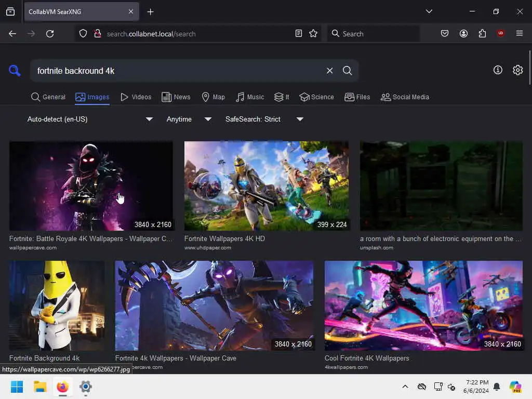Viewport: 532px width, 399px height.
Task: Click unsplash.com source text
Action: (x=377, y=248)
